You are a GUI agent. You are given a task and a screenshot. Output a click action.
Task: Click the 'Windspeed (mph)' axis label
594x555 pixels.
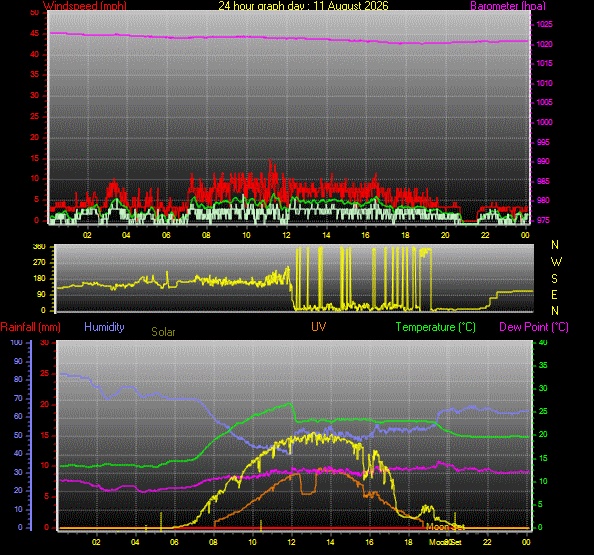tap(85, 6)
